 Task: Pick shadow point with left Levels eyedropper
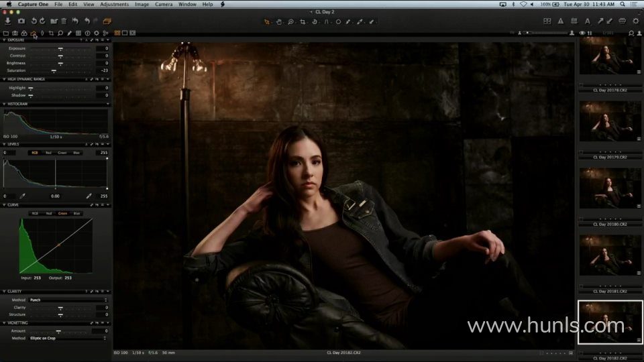coord(23,196)
